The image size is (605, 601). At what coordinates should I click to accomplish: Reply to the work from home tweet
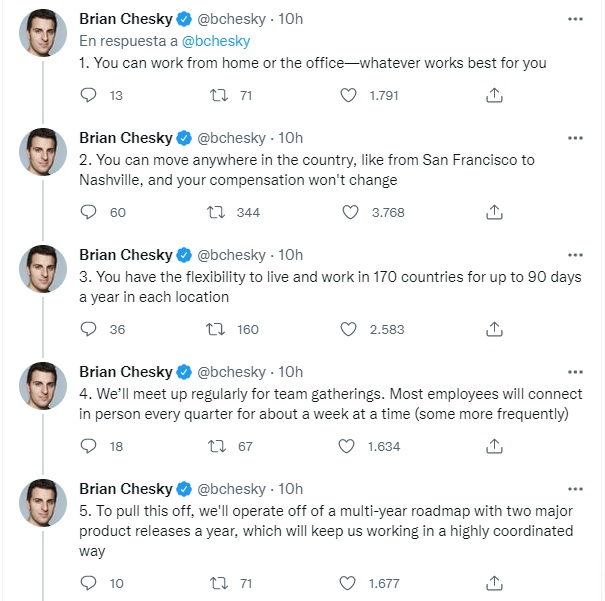click(x=88, y=95)
